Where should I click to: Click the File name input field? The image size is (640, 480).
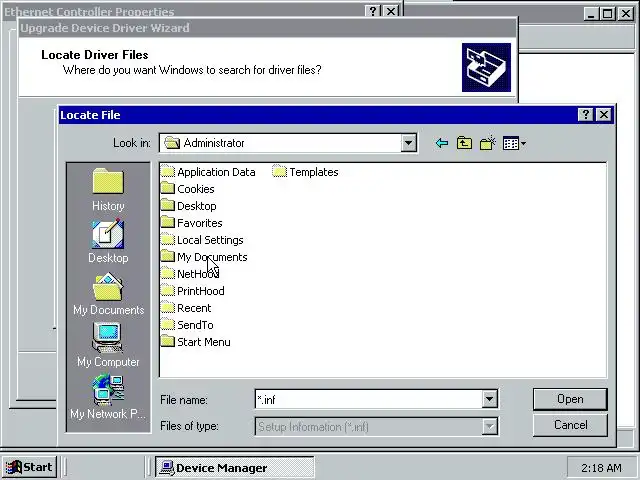pos(369,399)
